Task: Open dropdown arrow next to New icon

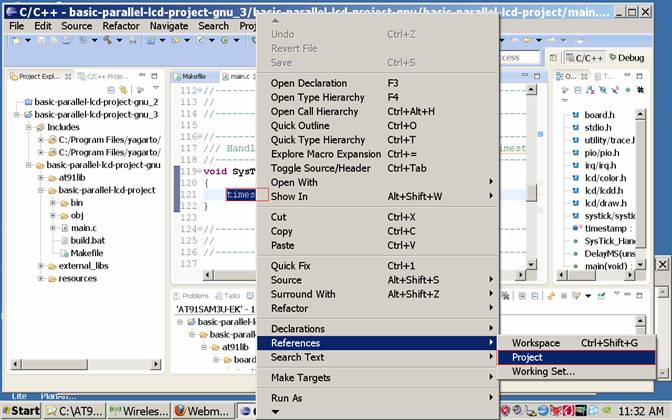Action: [28, 40]
